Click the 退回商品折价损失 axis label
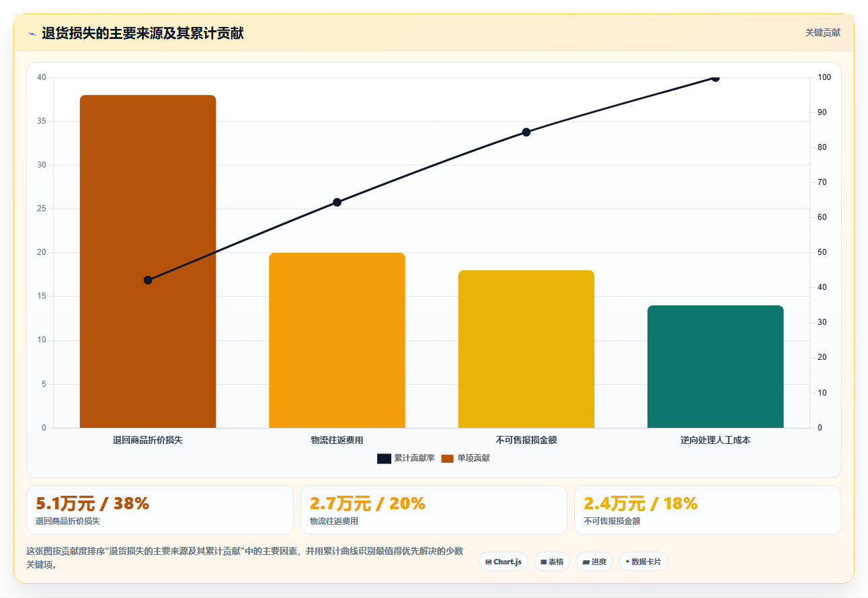868x598 pixels. coord(148,440)
